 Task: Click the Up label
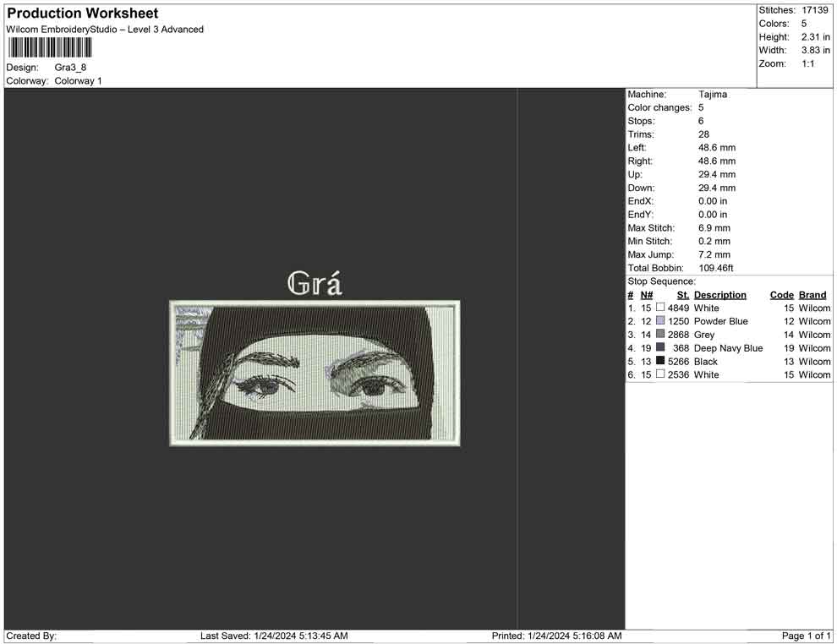pos(635,174)
